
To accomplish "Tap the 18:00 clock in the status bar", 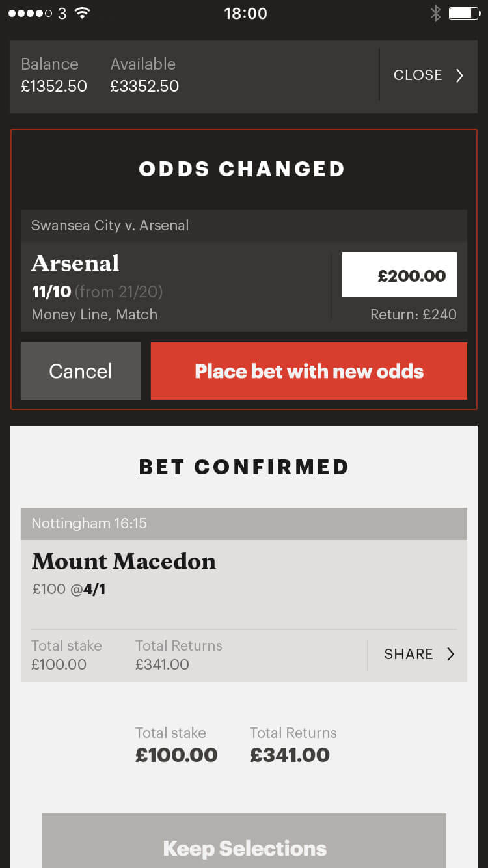I will click(x=245, y=13).
